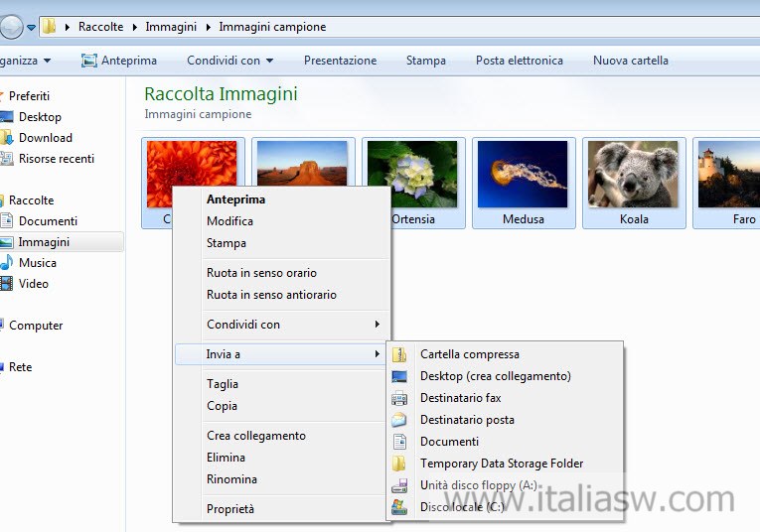Click the Disco locale (C:) drive icon
This screenshot has height=532, width=760.
point(399,507)
